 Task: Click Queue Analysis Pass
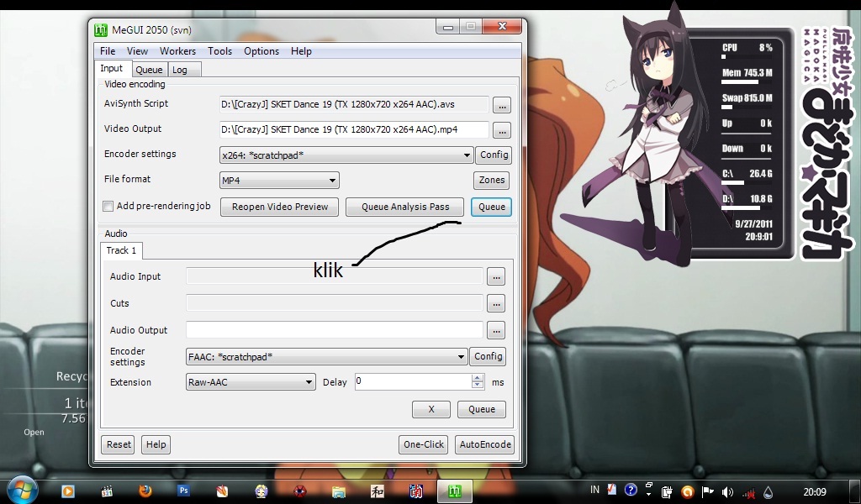(404, 207)
